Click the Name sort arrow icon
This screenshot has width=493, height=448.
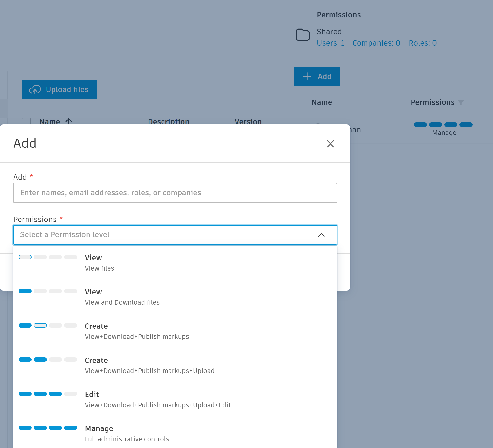click(x=69, y=121)
